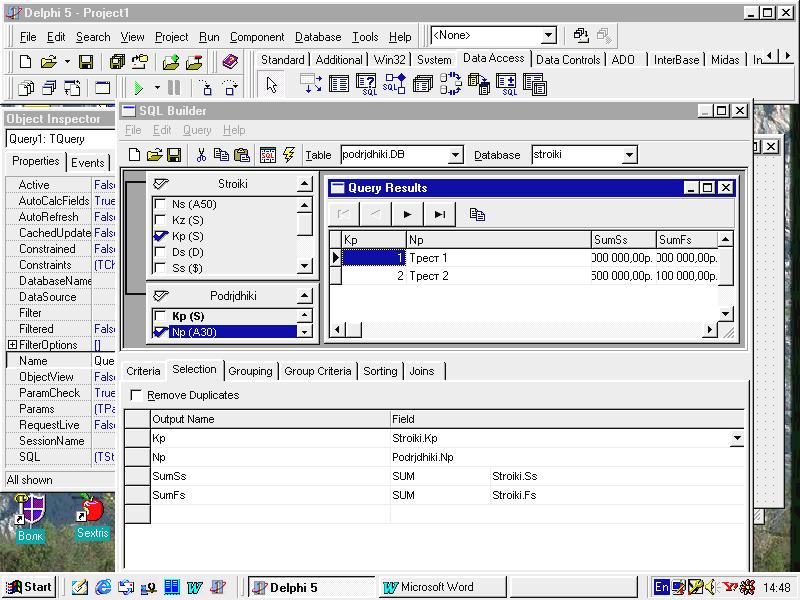Pick the Query component with SQL question mark
This screenshot has width=800, height=600.
366,84
